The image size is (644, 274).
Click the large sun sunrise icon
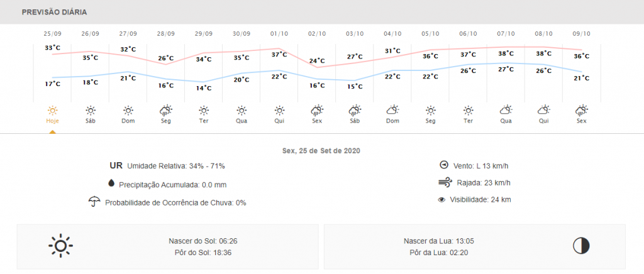(x=61, y=246)
